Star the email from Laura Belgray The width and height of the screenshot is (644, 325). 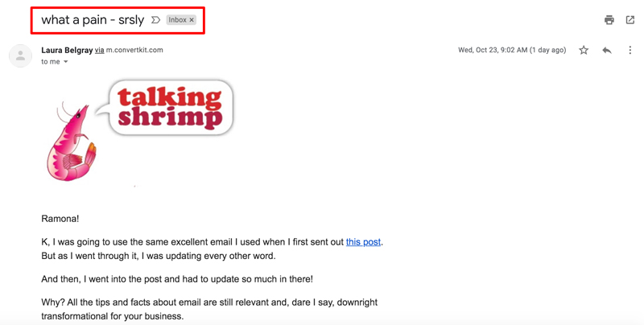pos(584,50)
